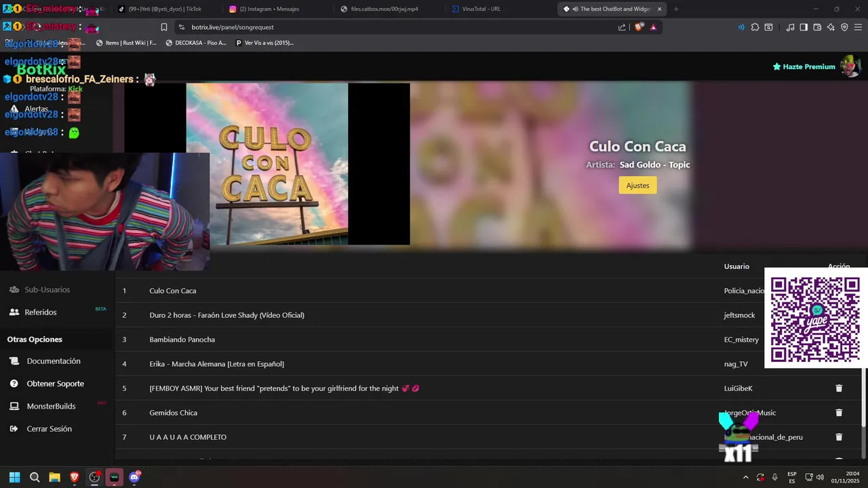Click the share page icon in address bar
Screen dimensions: 868x488
[x=622, y=27]
